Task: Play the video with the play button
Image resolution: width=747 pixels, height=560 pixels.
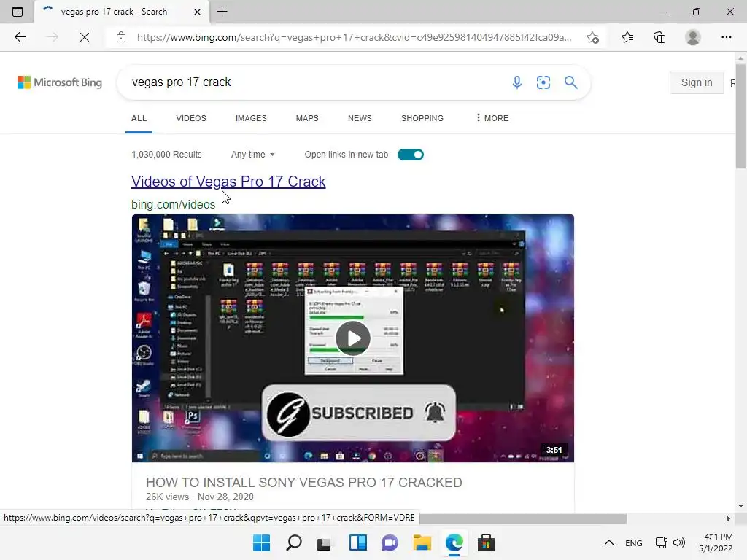Action: point(353,338)
